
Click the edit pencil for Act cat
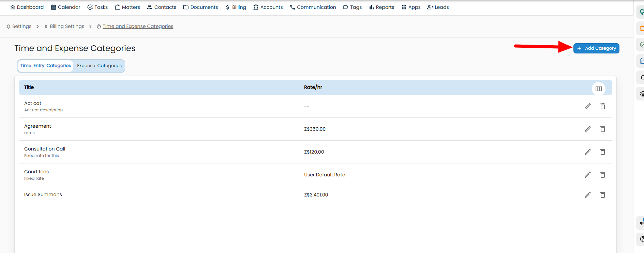point(587,107)
